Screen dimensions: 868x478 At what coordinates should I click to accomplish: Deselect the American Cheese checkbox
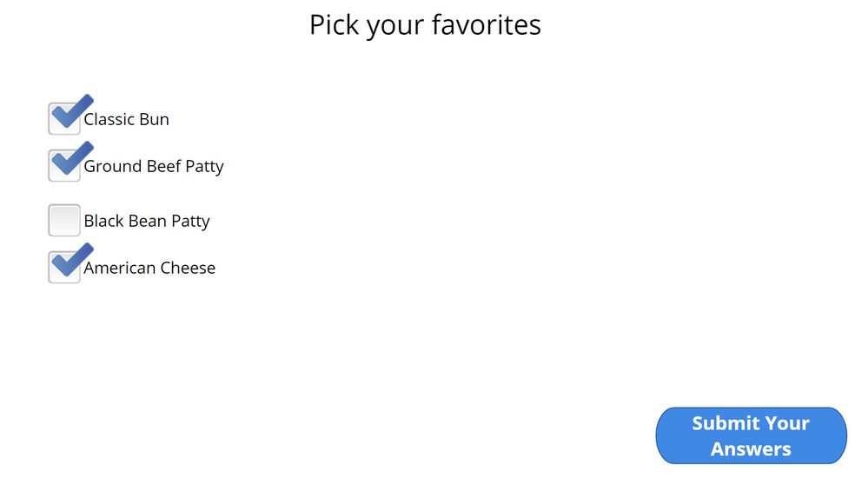[x=64, y=268]
